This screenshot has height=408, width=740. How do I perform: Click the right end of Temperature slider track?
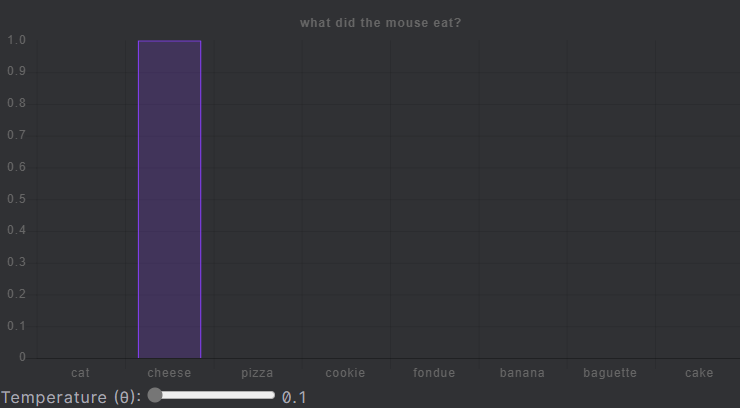pyautogui.click(x=272, y=395)
